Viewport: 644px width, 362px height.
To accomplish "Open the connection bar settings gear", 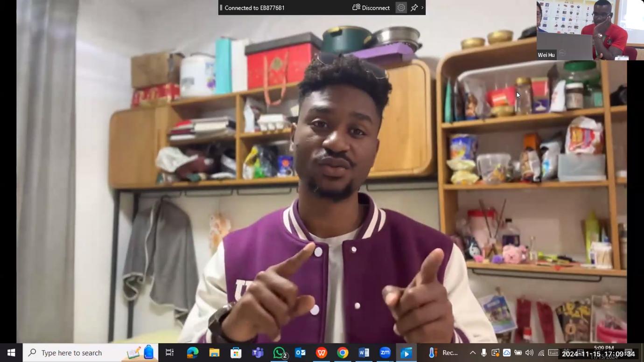I will pos(401,7).
